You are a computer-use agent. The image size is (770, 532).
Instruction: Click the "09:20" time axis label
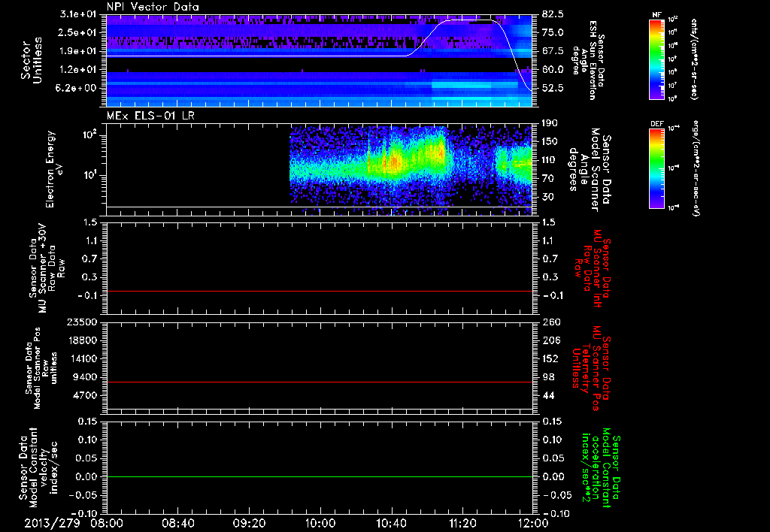click(x=250, y=523)
